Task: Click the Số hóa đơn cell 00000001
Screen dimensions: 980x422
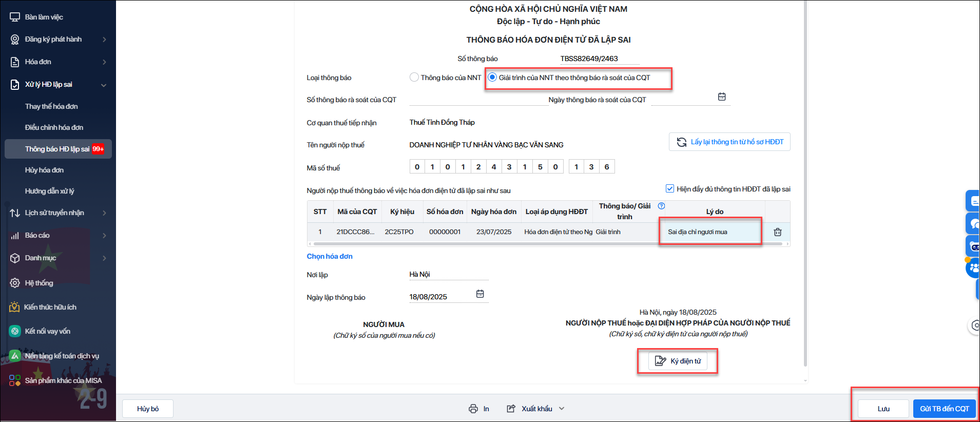Action: (445, 232)
